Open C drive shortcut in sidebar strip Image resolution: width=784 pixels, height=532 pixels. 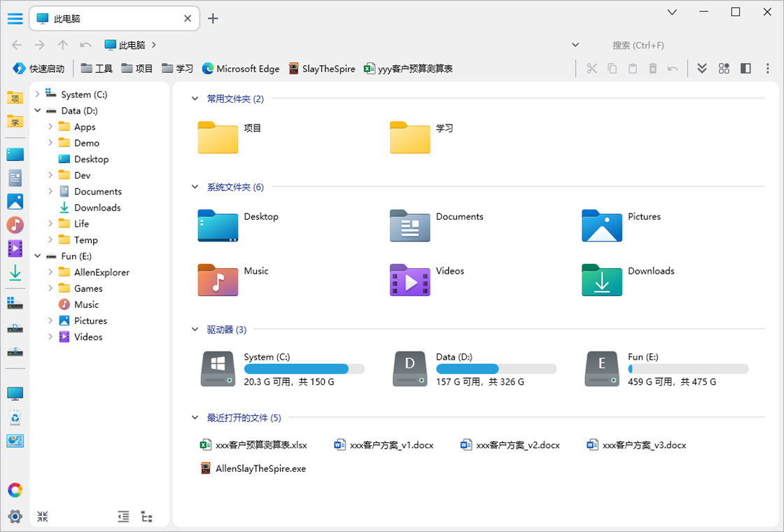click(x=15, y=303)
